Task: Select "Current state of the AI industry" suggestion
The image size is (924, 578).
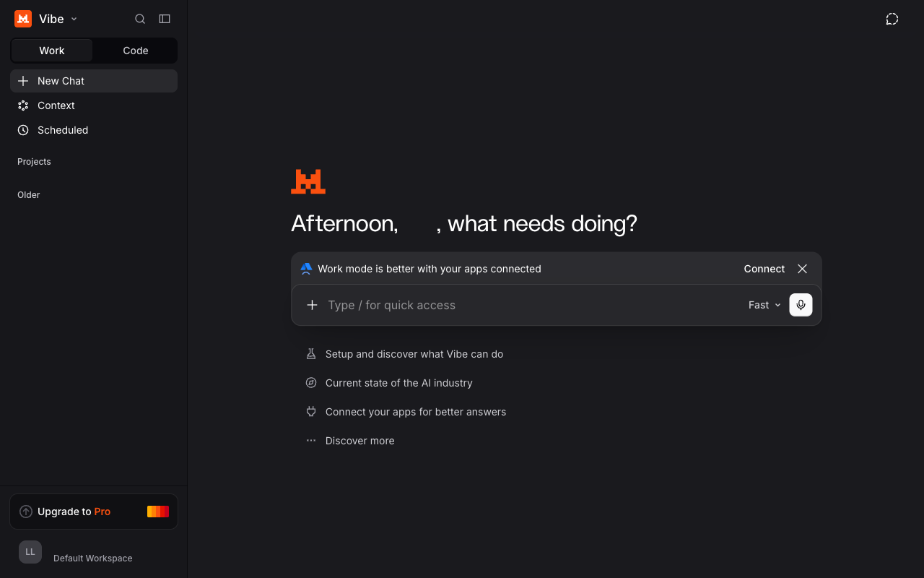Action: (399, 383)
